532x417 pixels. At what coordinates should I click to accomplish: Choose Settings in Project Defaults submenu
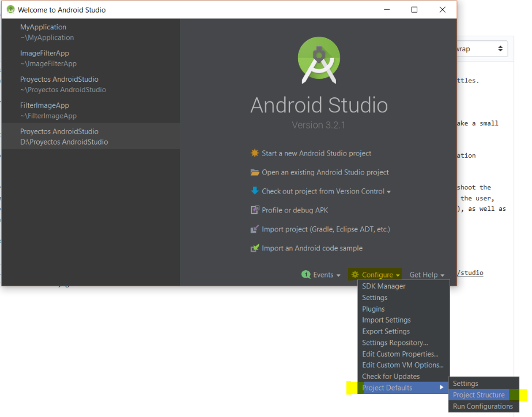[x=484, y=384]
